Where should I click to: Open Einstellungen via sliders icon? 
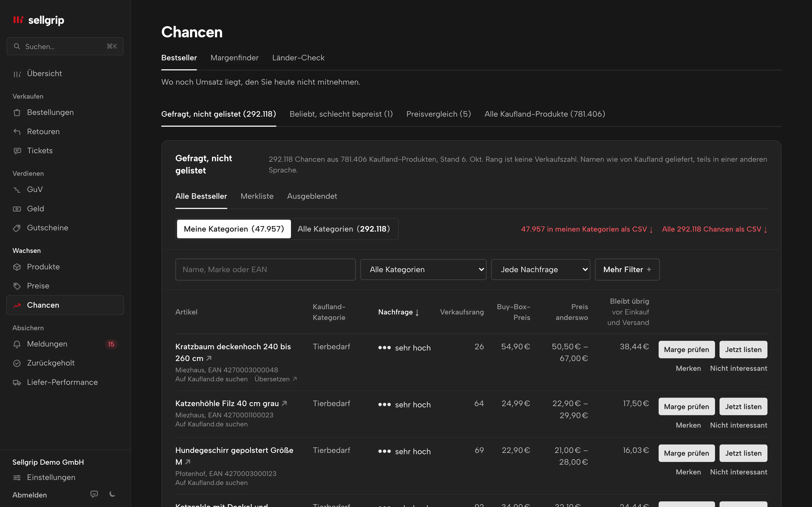(x=17, y=477)
